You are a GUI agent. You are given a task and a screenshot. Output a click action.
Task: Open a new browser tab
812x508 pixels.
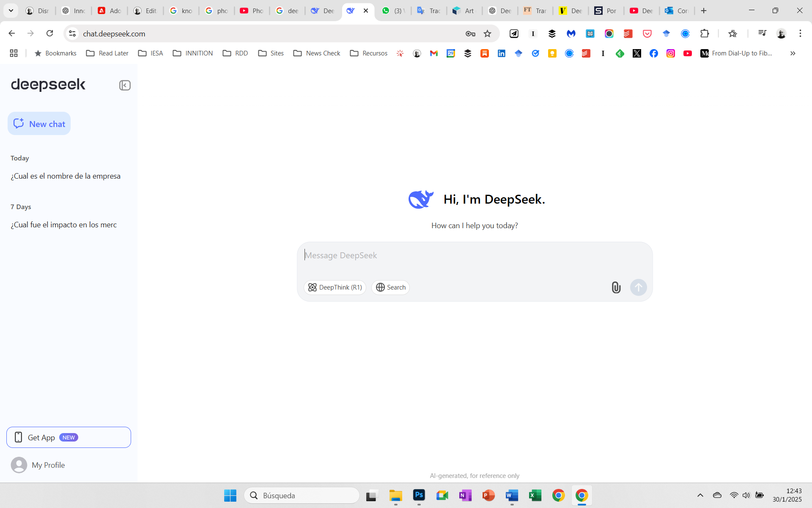pos(704,11)
